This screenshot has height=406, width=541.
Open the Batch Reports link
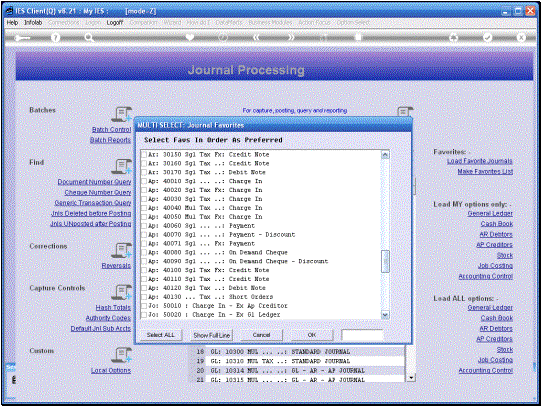[110, 140]
